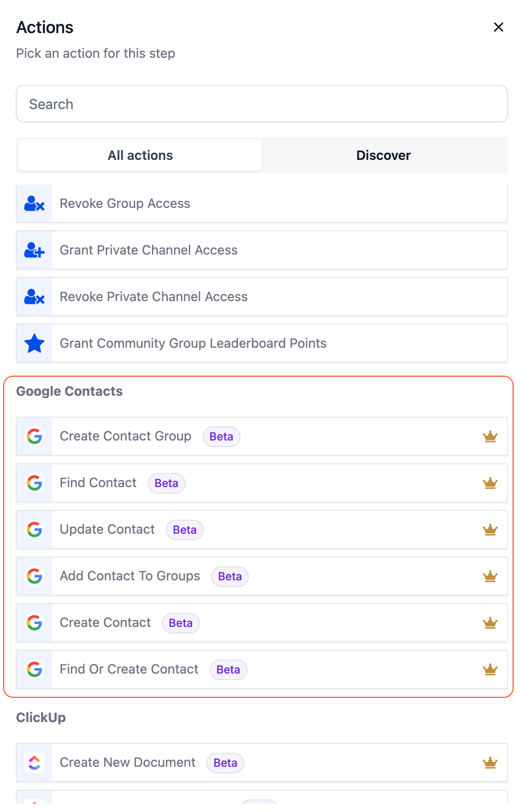Viewport: 521px width, 812px height.
Task: Click crown icon on Find Or Create Contact
Action: click(490, 670)
